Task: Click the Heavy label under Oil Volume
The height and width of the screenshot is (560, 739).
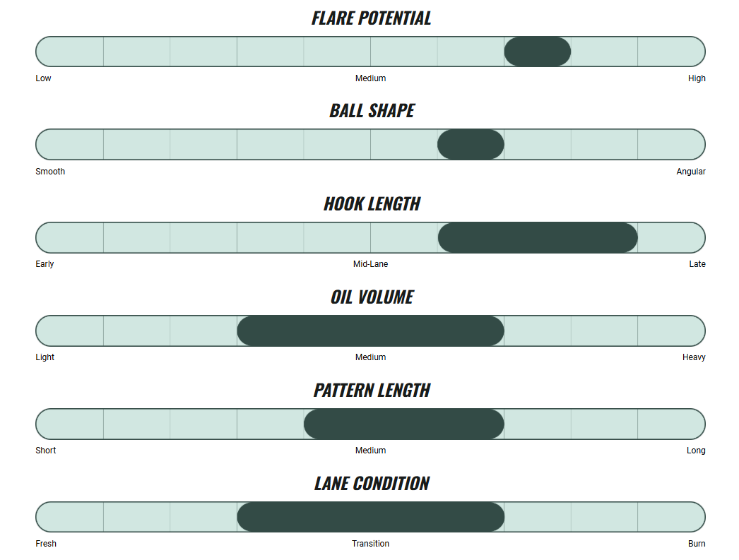Action: (x=694, y=357)
